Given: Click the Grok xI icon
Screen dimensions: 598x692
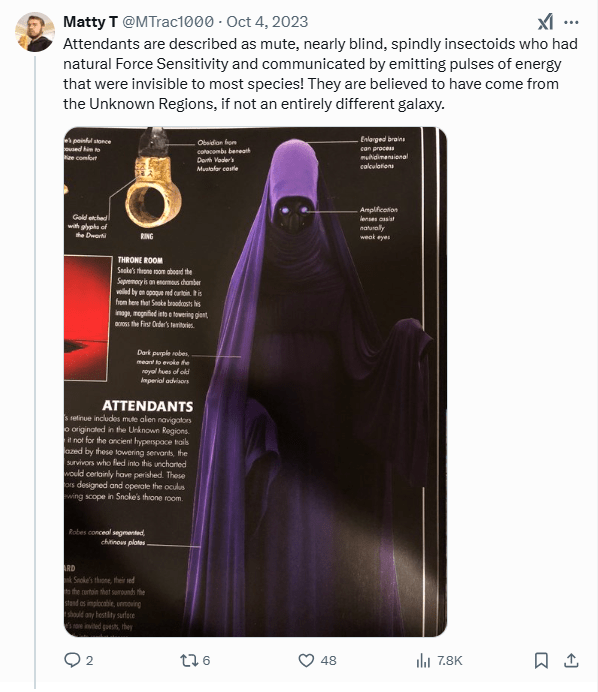Looking at the screenshot, I should click(545, 22).
